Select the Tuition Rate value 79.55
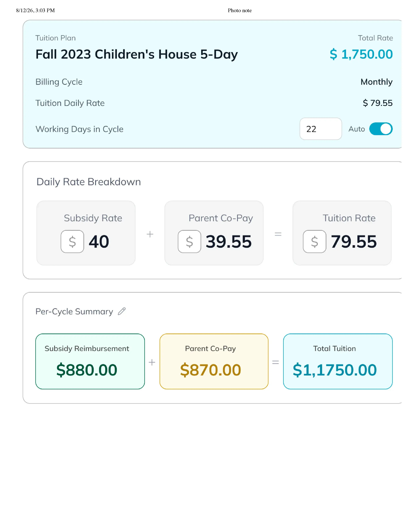The width and height of the screenshot is (420, 521). coord(354,241)
